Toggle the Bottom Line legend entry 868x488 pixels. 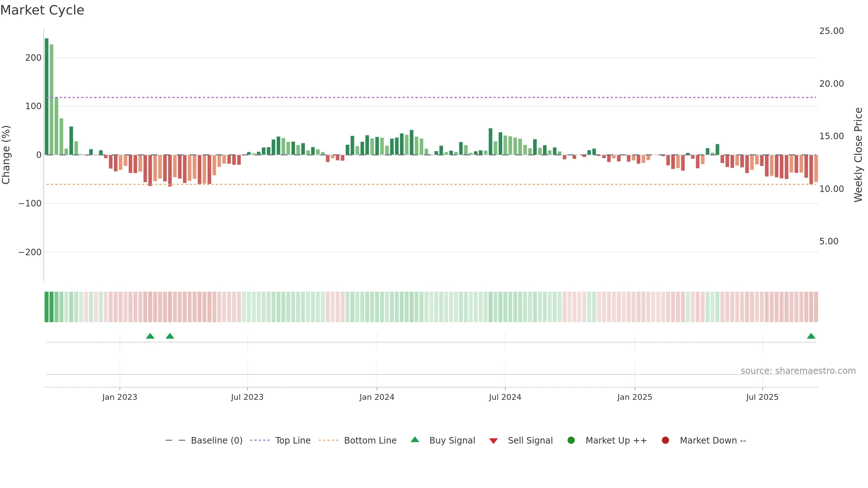click(x=358, y=440)
